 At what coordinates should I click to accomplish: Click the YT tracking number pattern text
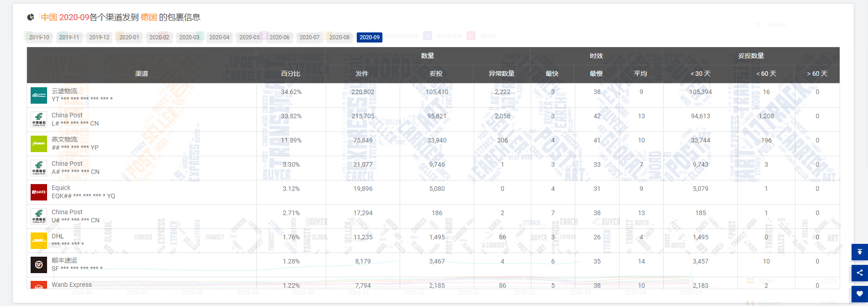[82, 99]
